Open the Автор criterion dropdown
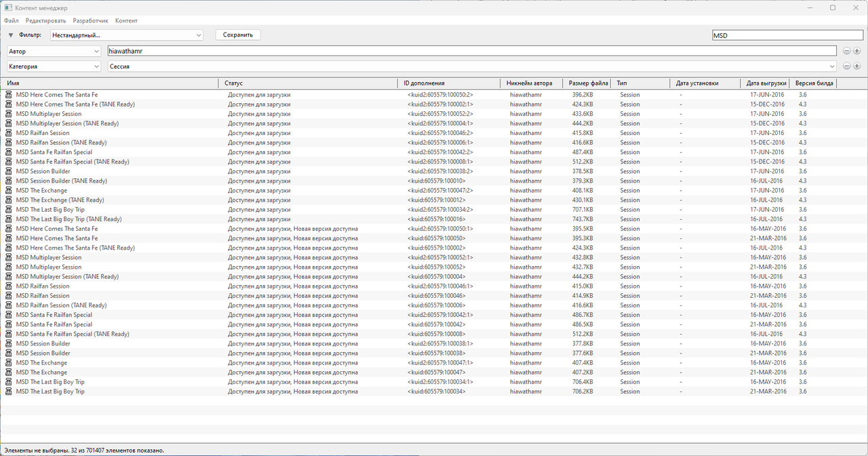 [x=54, y=51]
